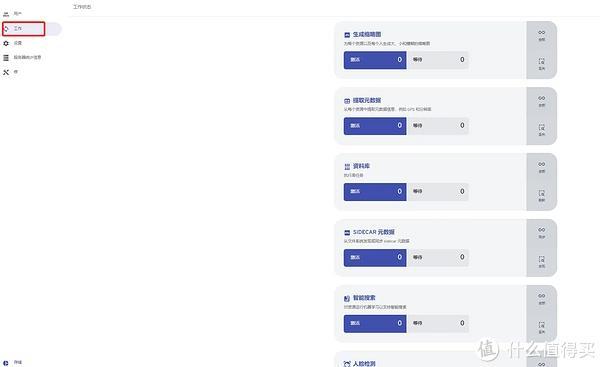Select the highlighted Jobs sidebar item

[24, 29]
